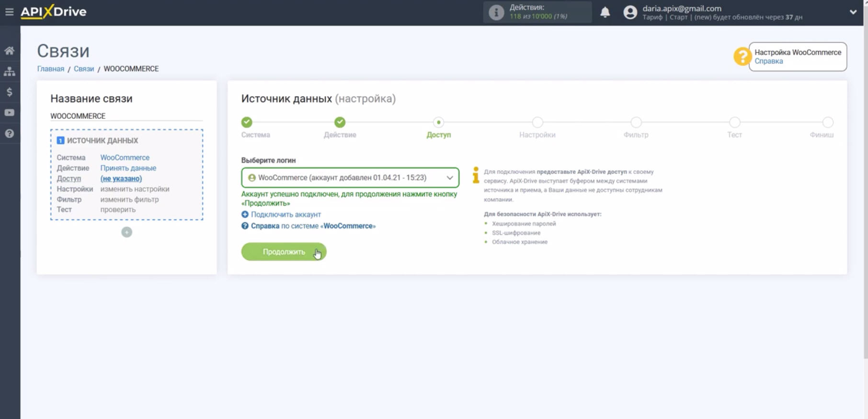Screen dimensions: 868x419
Task: Open the Справка link in help box
Action: (769, 61)
